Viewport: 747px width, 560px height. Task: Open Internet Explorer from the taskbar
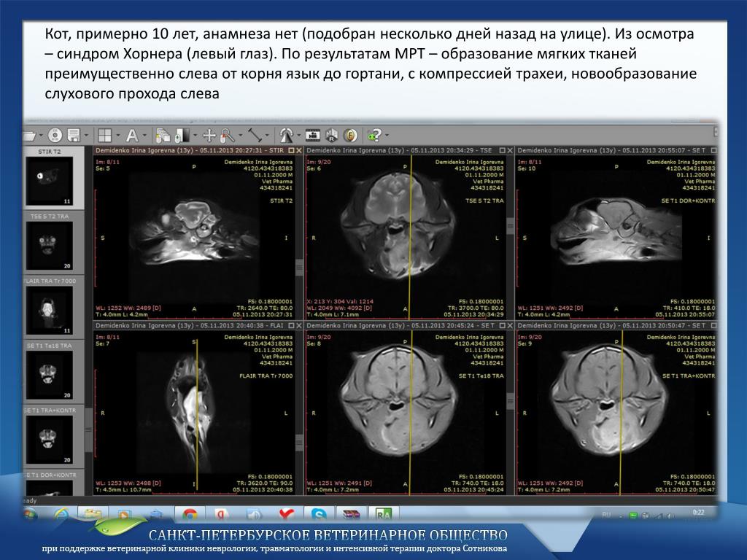[61, 514]
